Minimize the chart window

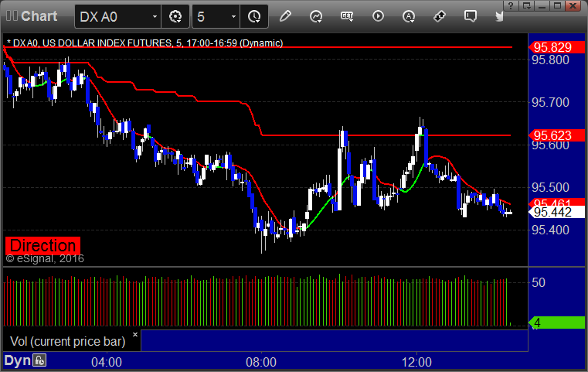tap(542, 5)
